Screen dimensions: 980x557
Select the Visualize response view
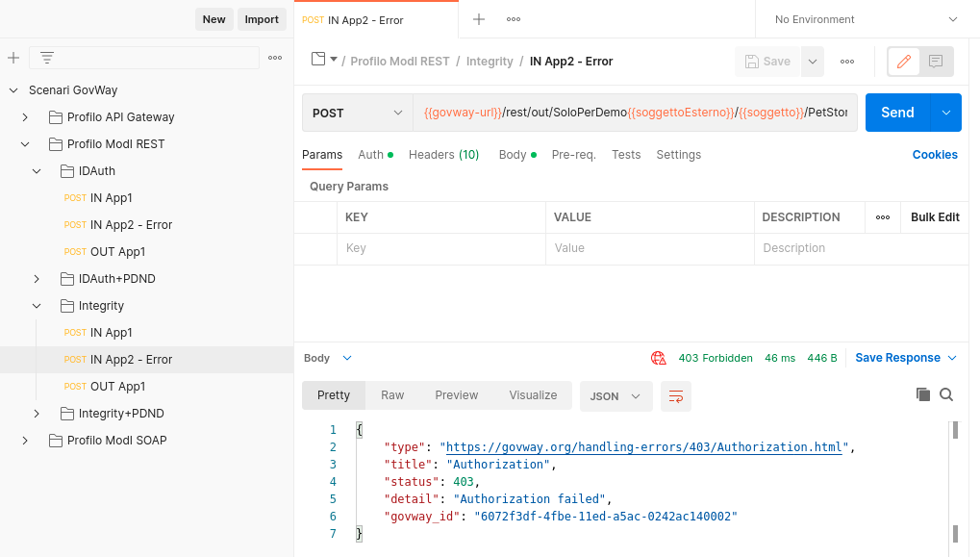533,395
